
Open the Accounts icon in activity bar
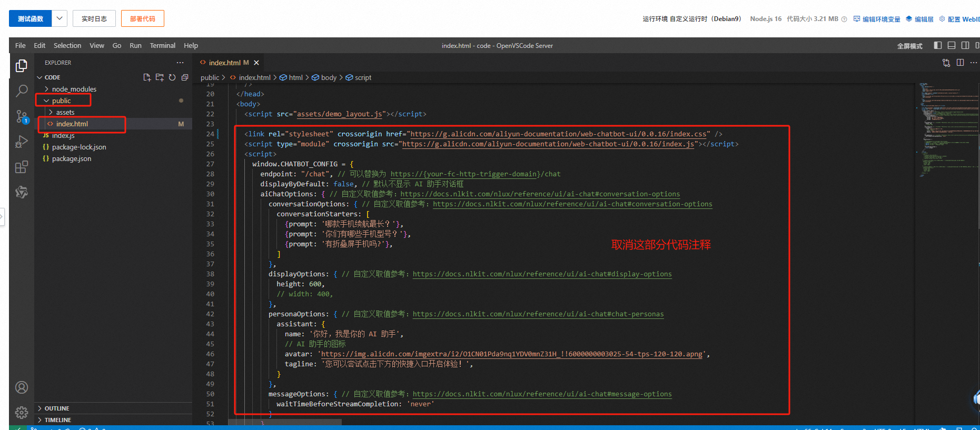click(x=22, y=387)
